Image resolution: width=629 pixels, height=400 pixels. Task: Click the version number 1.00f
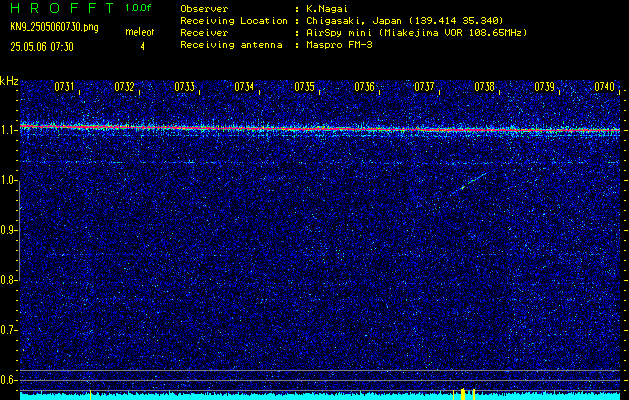(138, 8)
